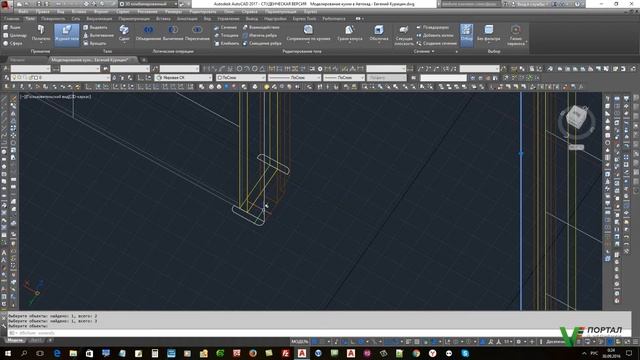Switch to the Вставка ribbon tab

coord(163,19)
